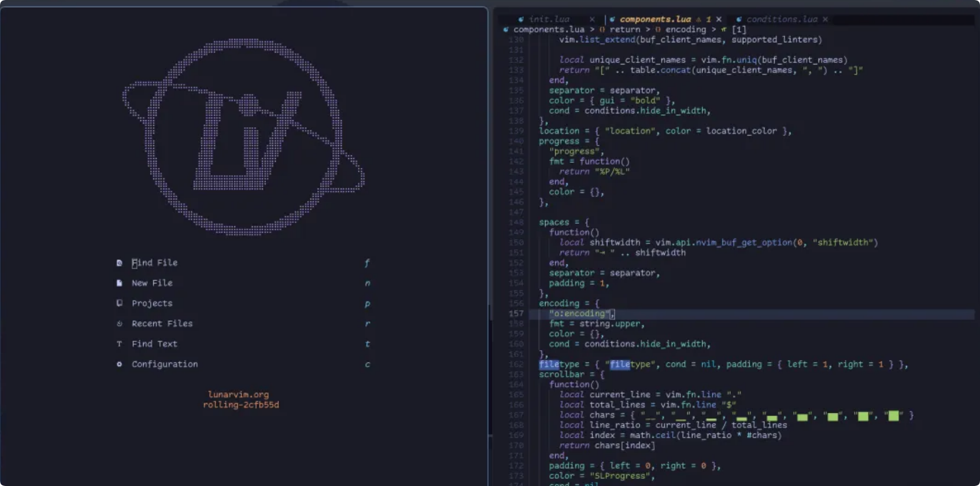The height and width of the screenshot is (486, 980).
Task: Click the [1] breadcrumb segment
Action: click(739, 30)
